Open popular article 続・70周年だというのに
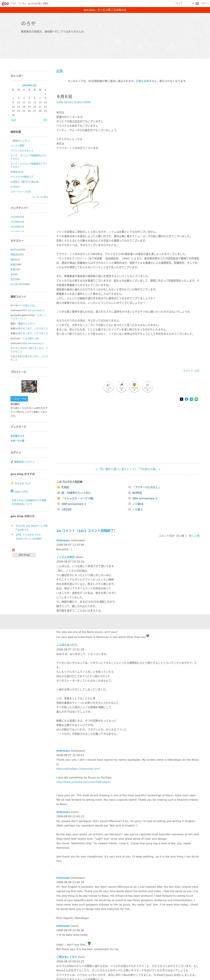Screen dimensions: 210x980 76,493
